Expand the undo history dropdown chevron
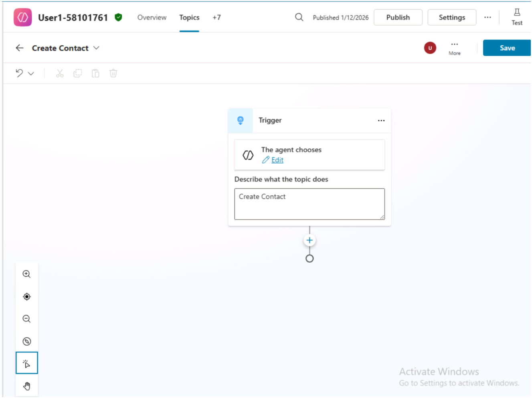The width and height of the screenshot is (532, 403). 31,73
